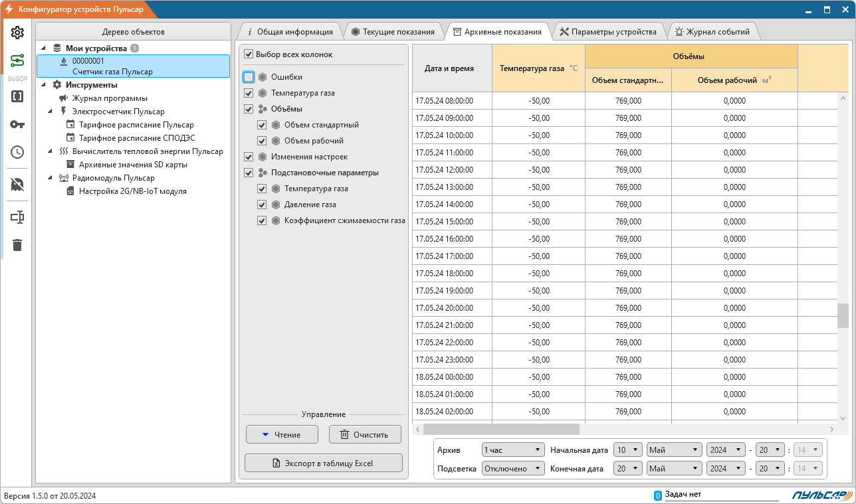Uncheck top-level Температура газа checkbox
The height and width of the screenshot is (504, 856).
click(x=249, y=93)
